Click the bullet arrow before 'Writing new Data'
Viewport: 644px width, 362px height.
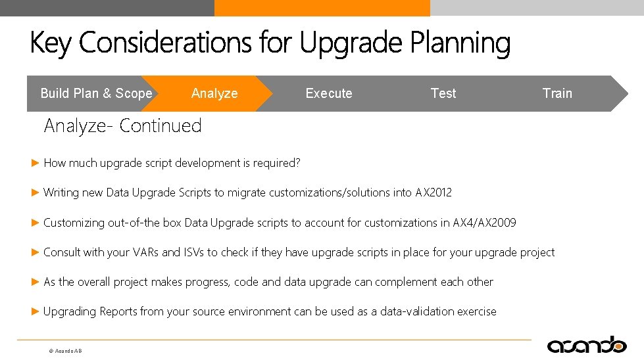(36, 192)
